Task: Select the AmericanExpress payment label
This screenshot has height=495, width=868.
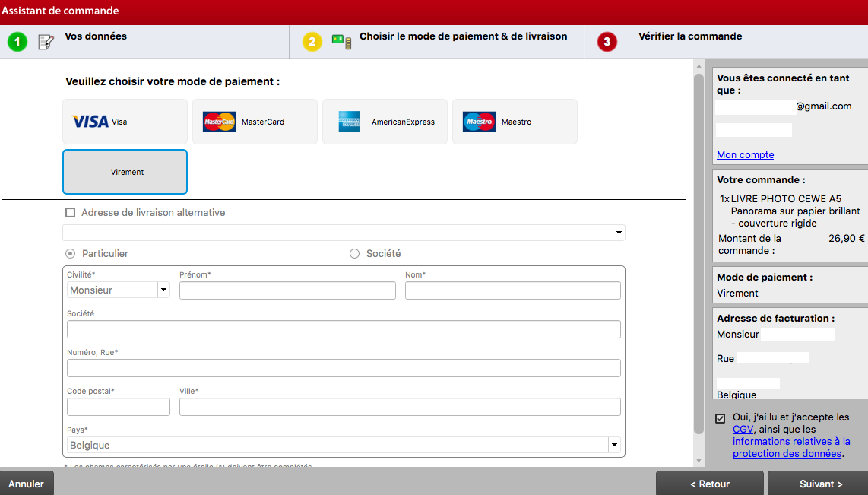Action: 403,122
